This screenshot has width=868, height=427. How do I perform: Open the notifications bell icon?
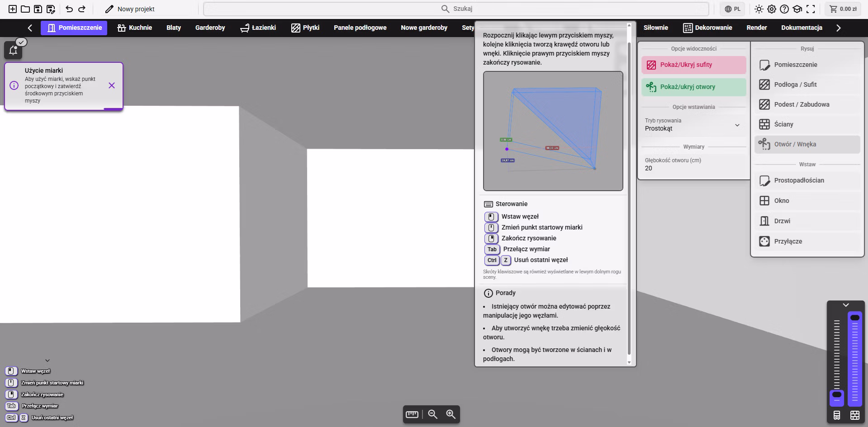(13, 50)
